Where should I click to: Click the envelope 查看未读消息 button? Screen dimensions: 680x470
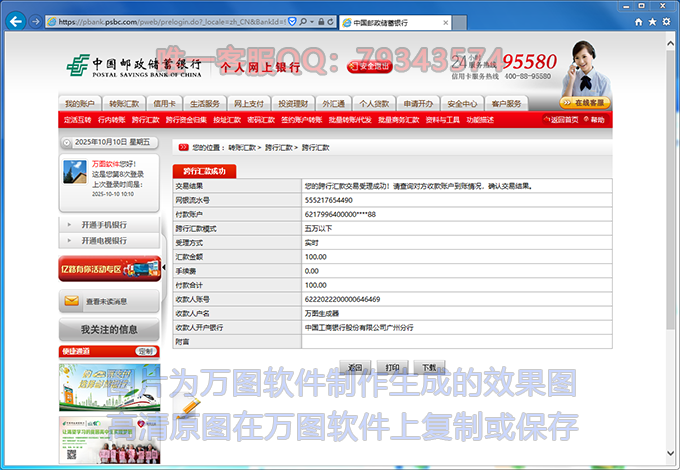[x=108, y=300]
